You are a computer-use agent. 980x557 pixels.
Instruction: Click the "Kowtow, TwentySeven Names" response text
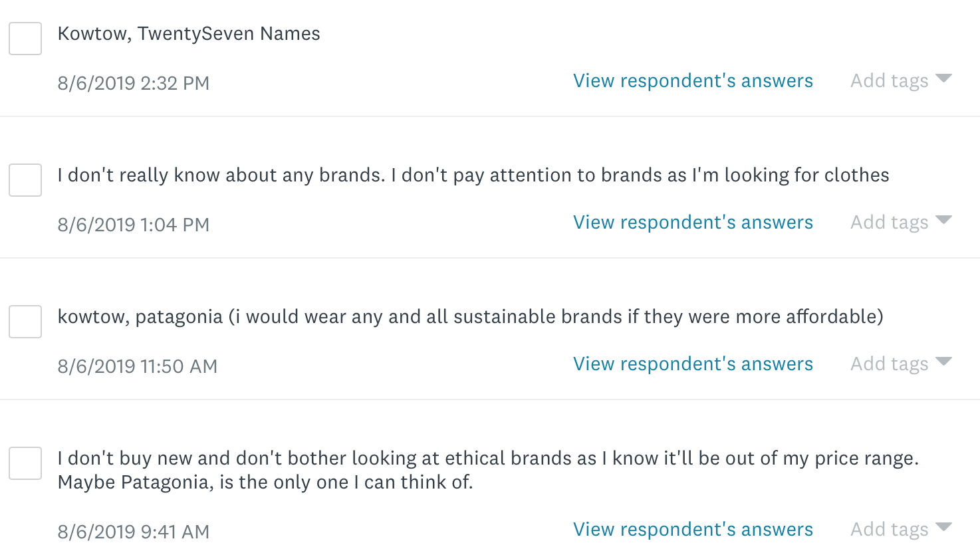(189, 34)
